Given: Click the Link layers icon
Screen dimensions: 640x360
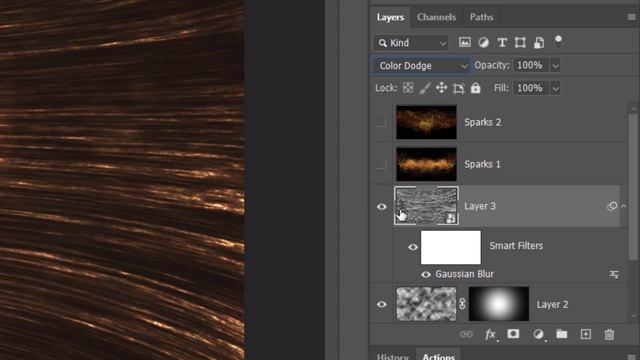Looking at the screenshot, I should (466, 334).
